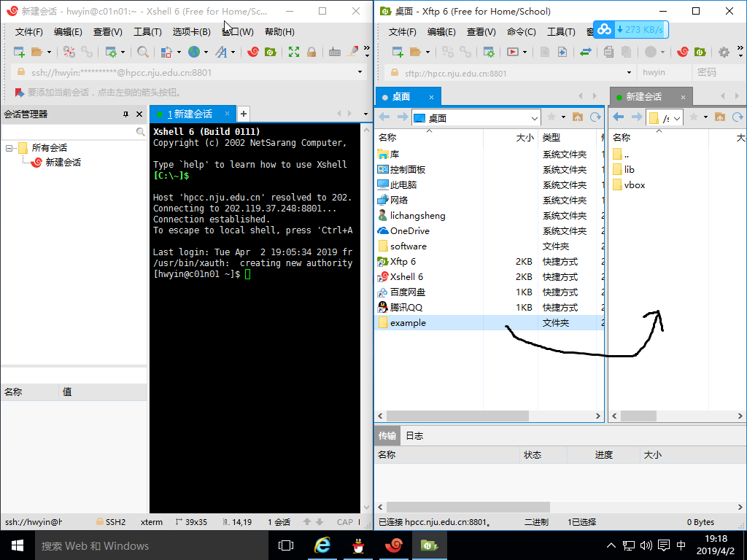
Task: Refresh the local 桌面 pane
Action: (x=595, y=117)
